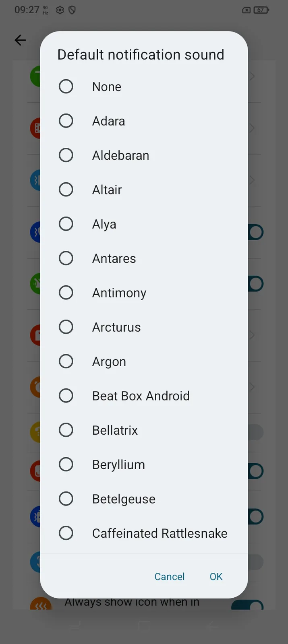
Task: Choose Adara as notification sound
Action: [66, 121]
